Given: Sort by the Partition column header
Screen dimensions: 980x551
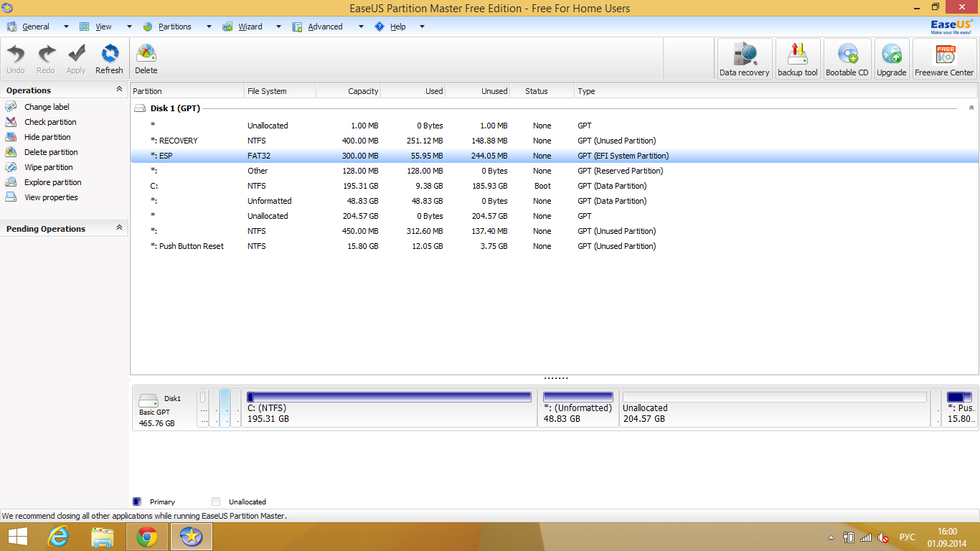Looking at the screenshot, I should coord(187,91).
